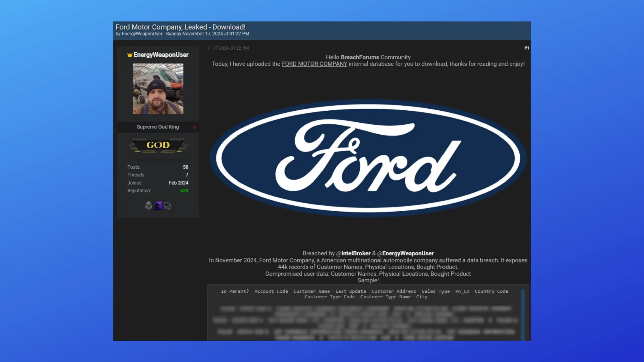This screenshot has width=644, height=362.
Task: Click the user avatar photo
Action: coord(158,89)
